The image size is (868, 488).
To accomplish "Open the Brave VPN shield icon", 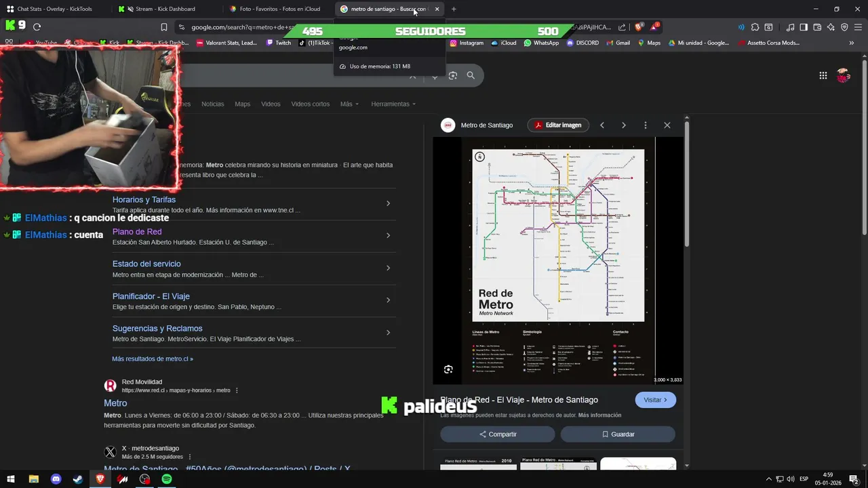I will 844,27.
